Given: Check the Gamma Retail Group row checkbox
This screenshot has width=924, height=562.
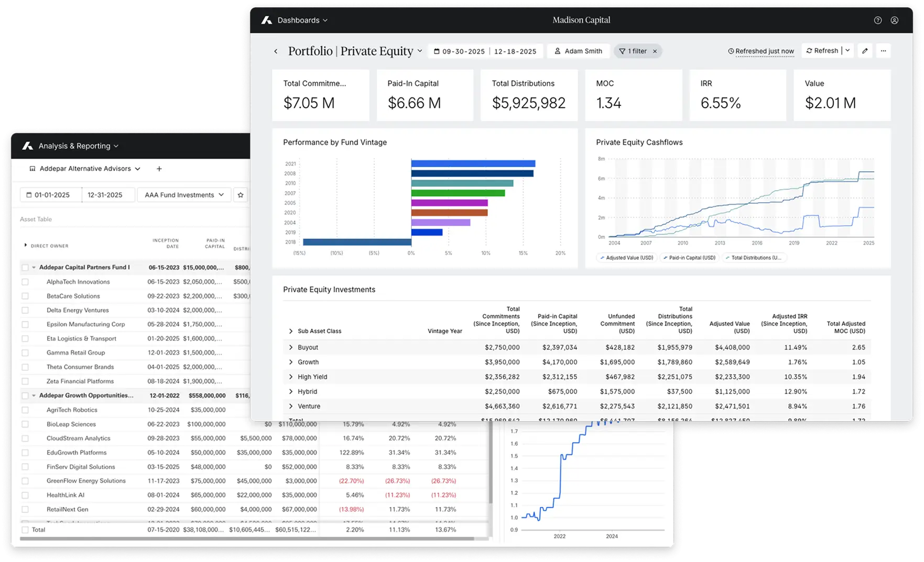Looking at the screenshot, I should point(25,352).
